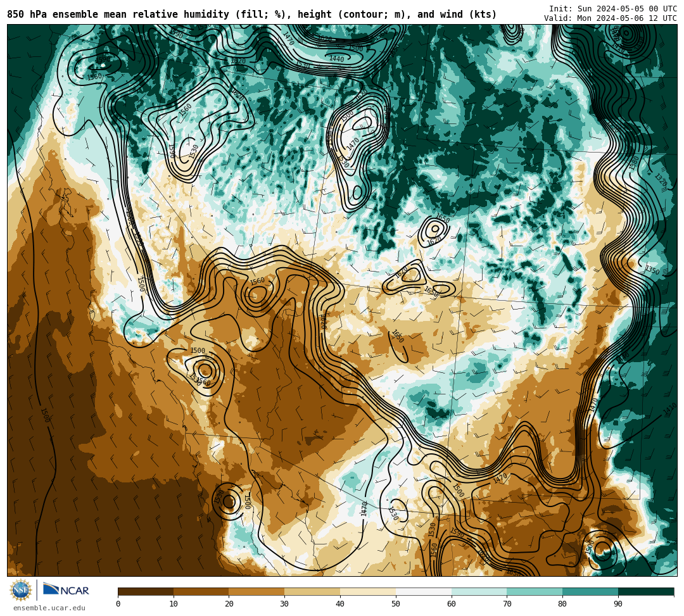Click the NSF logo
This screenshot has width=684, height=616.
point(21,590)
